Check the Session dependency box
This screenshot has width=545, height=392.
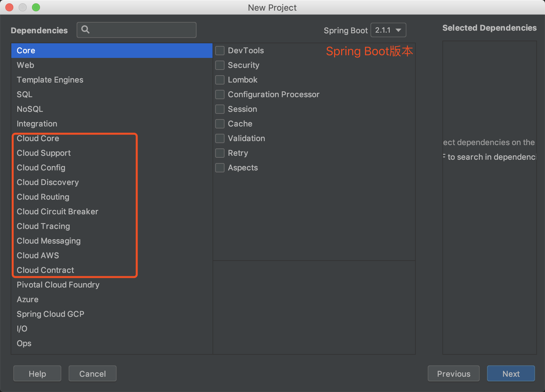[220, 109]
